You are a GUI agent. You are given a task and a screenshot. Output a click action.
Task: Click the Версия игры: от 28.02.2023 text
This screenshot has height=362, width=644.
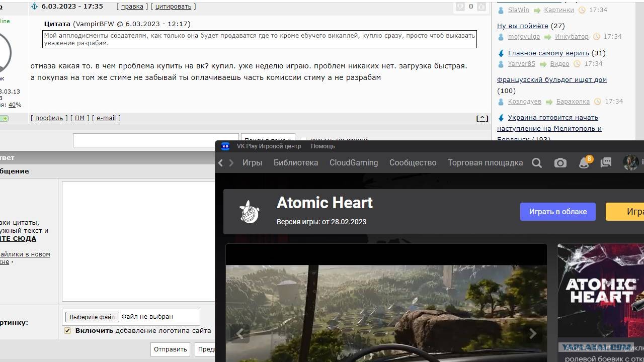(x=321, y=222)
